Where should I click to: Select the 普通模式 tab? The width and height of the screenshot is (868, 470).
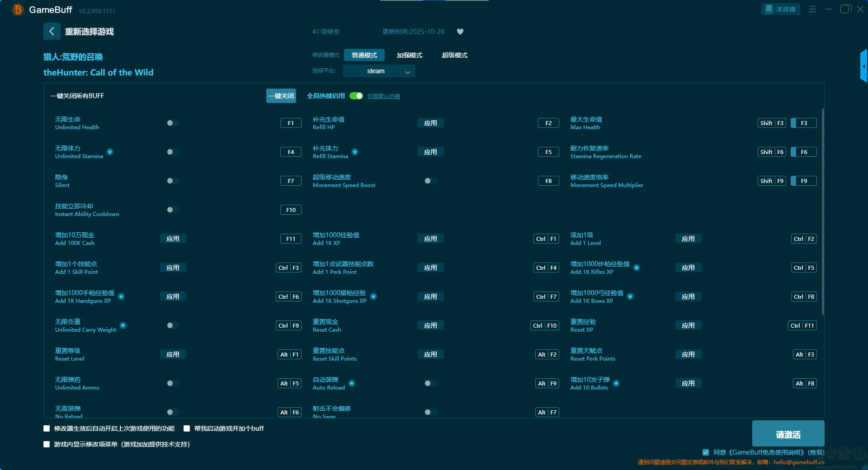364,55
